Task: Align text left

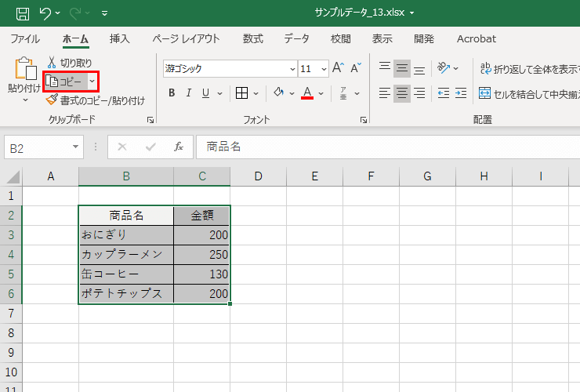Action: pyautogui.click(x=385, y=93)
